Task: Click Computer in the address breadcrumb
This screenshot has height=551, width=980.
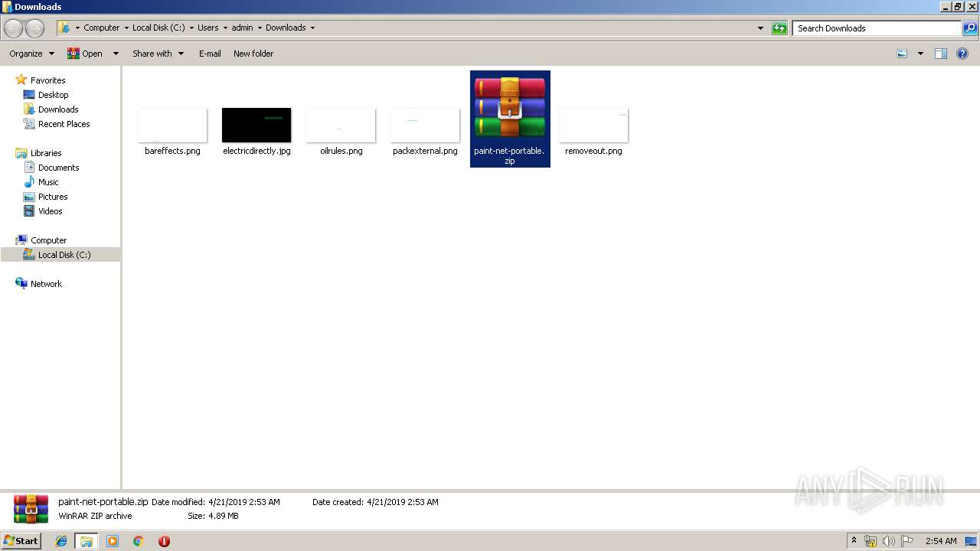Action: (102, 28)
